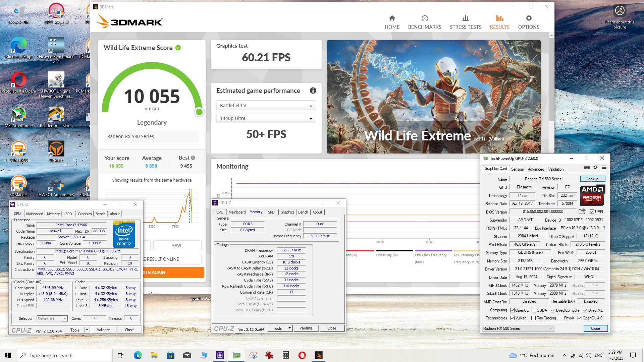Open the Bench tab in the left CPU-Z window

tap(100, 214)
